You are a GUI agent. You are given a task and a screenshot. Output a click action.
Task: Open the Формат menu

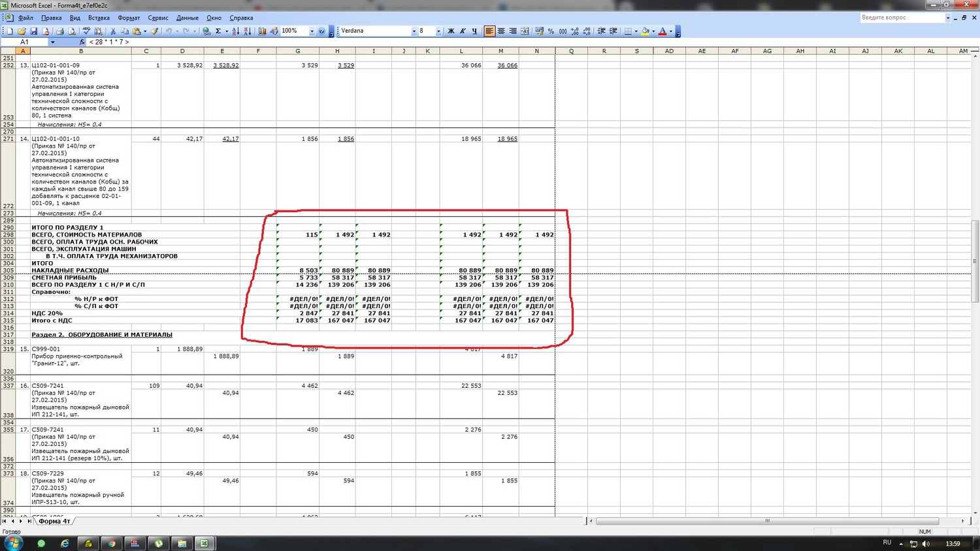click(129, 18)
